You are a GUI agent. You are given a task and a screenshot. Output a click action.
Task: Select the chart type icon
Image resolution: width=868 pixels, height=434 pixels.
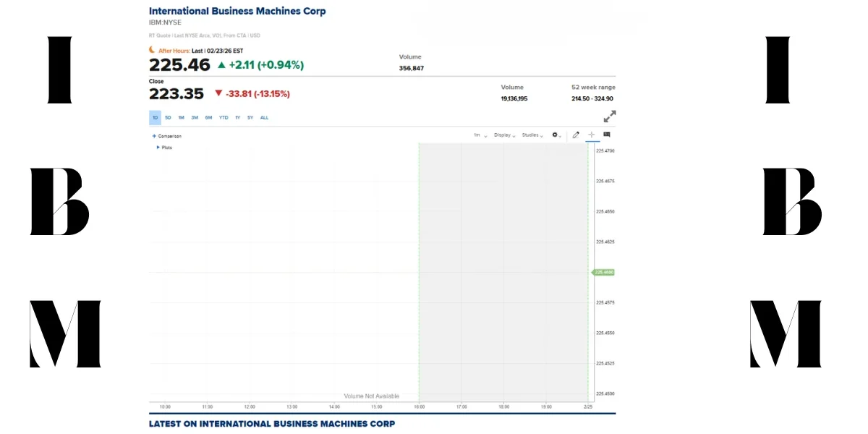[x=607, y=134]
